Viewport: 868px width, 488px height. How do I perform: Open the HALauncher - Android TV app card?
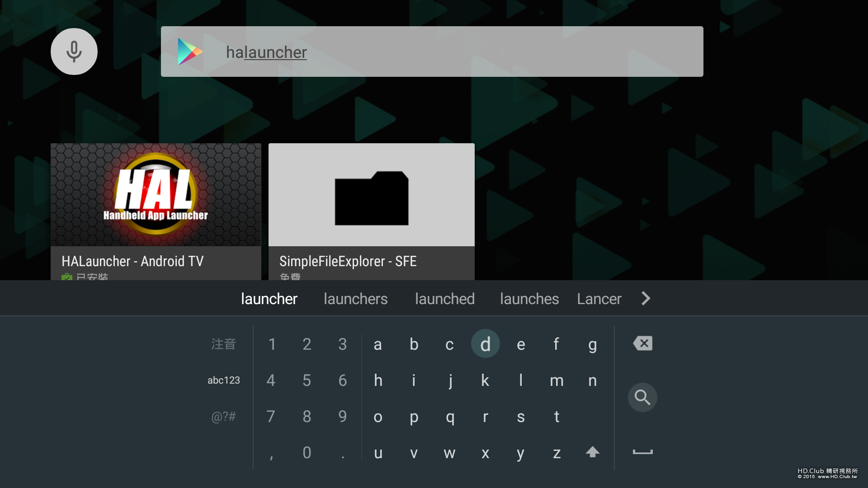pos(156,211)
